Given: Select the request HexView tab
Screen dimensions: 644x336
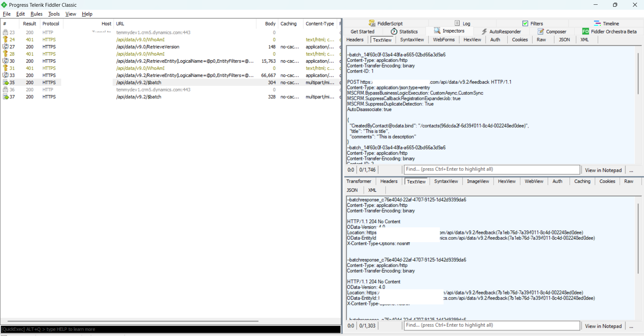Looking at the screenshot, I should pos(472,39).
